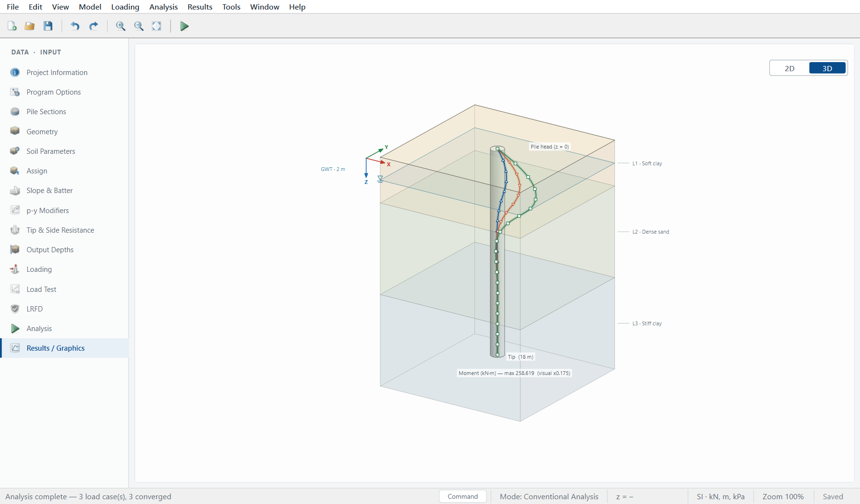This screenshot has height=504, width=860.
Task: Click the GWT · 2 m label
Action: [x=333, y=169]
